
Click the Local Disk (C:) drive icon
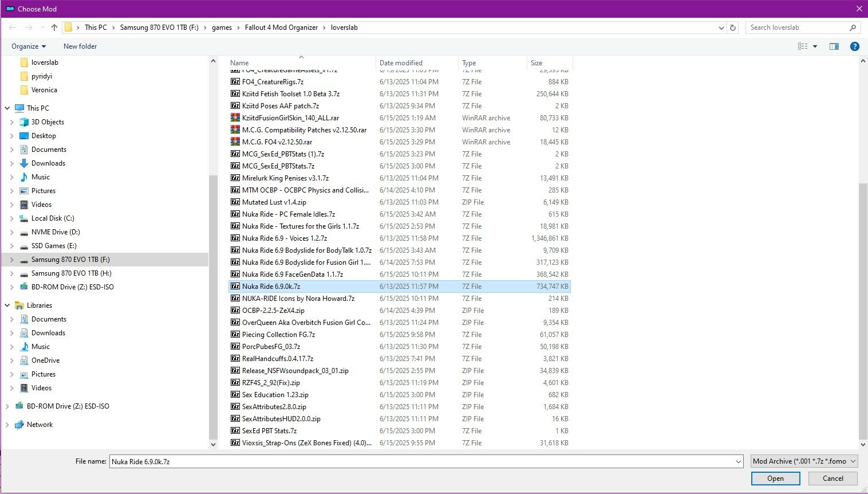pos(24,218)
